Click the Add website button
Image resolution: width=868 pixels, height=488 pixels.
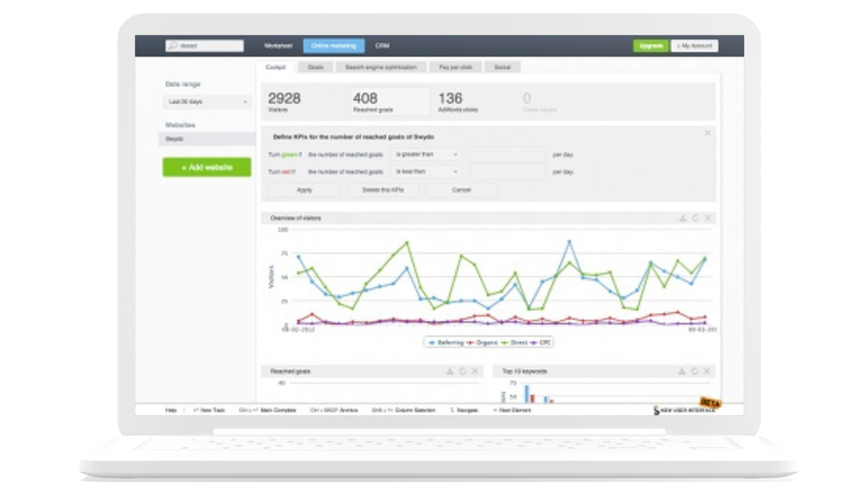click(207, 167)
